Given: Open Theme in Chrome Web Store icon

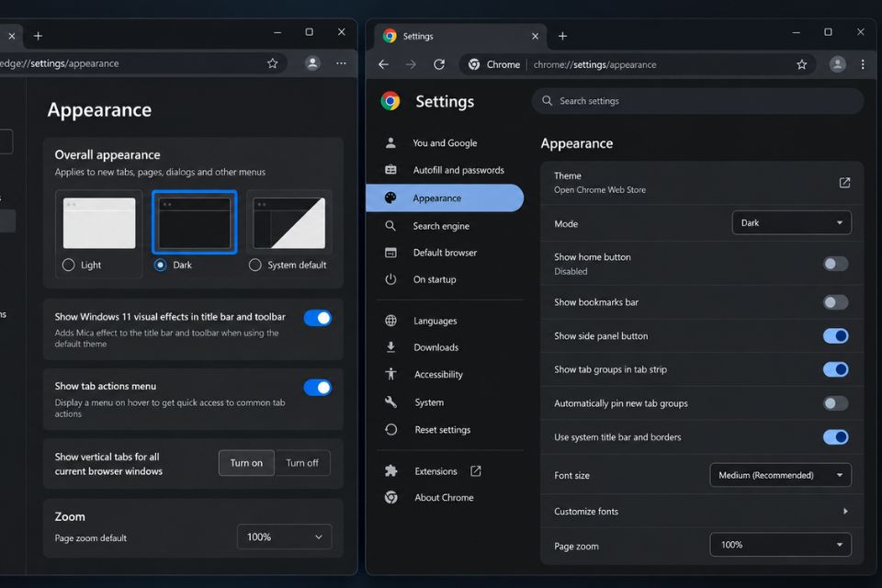Looking at the screenshot, I should coord(844,183).
